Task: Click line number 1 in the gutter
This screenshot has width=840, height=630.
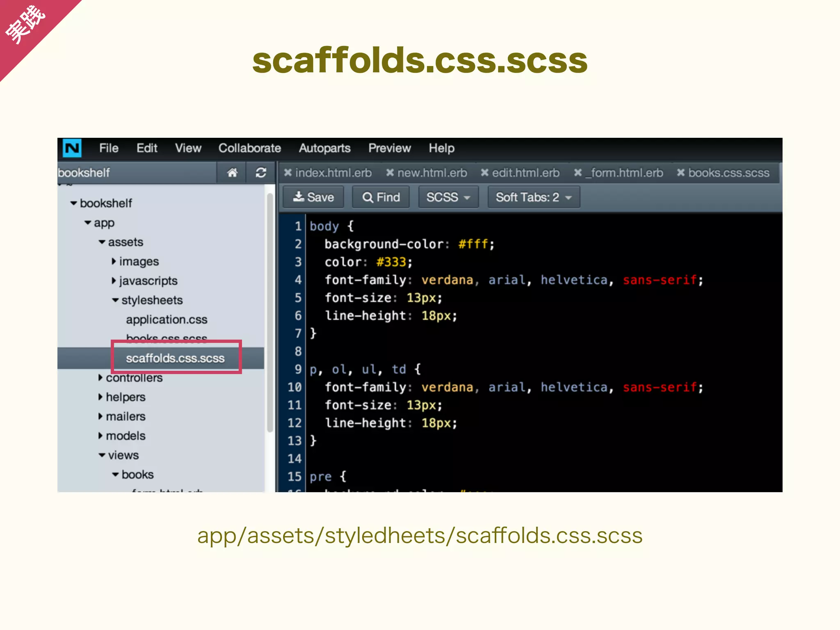Action: coord(298,226)
